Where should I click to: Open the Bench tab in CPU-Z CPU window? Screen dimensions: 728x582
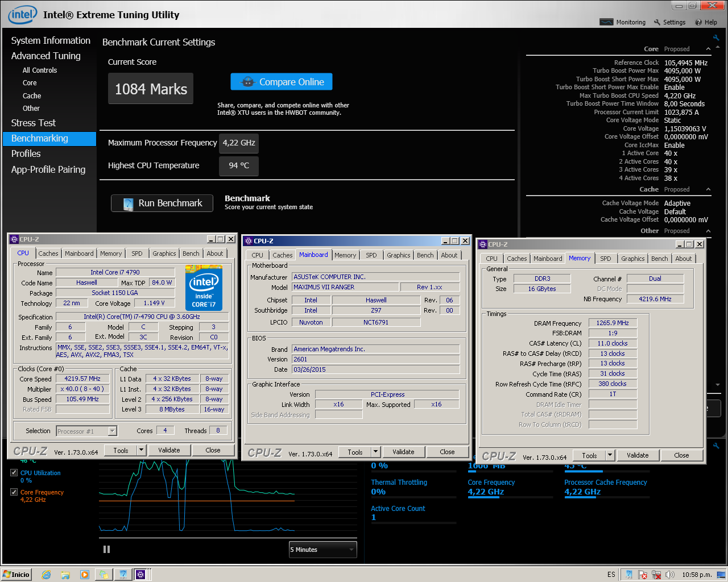191,253
